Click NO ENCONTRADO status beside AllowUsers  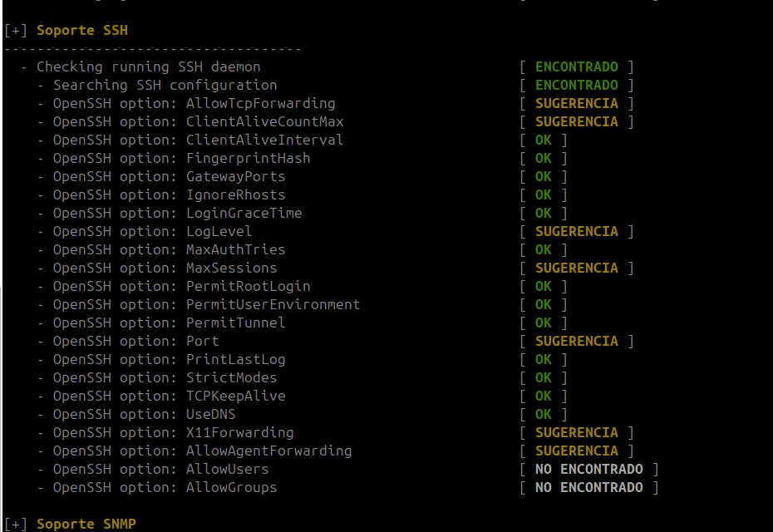588,469
